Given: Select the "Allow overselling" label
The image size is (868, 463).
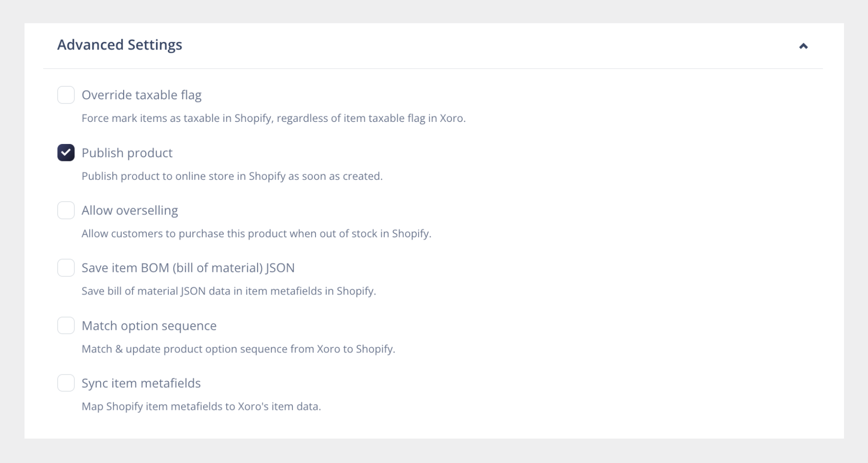Looking at the screenshot, I should (130, 210).
